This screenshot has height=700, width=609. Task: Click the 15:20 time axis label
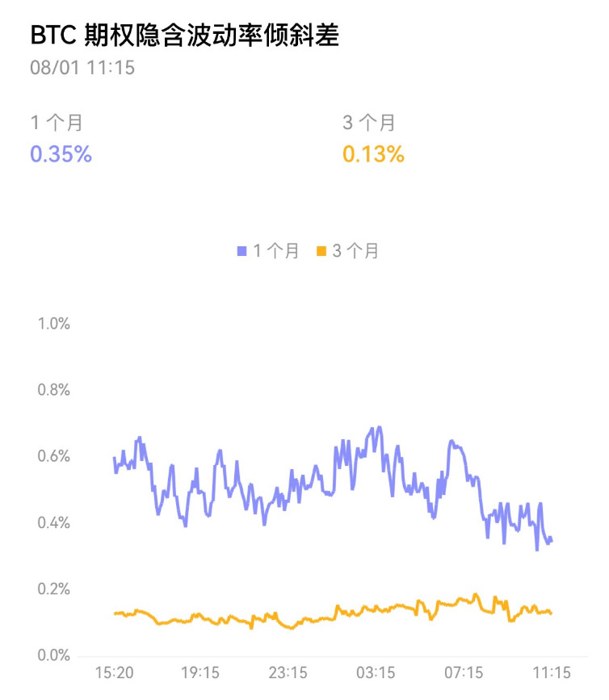point(114,673)
